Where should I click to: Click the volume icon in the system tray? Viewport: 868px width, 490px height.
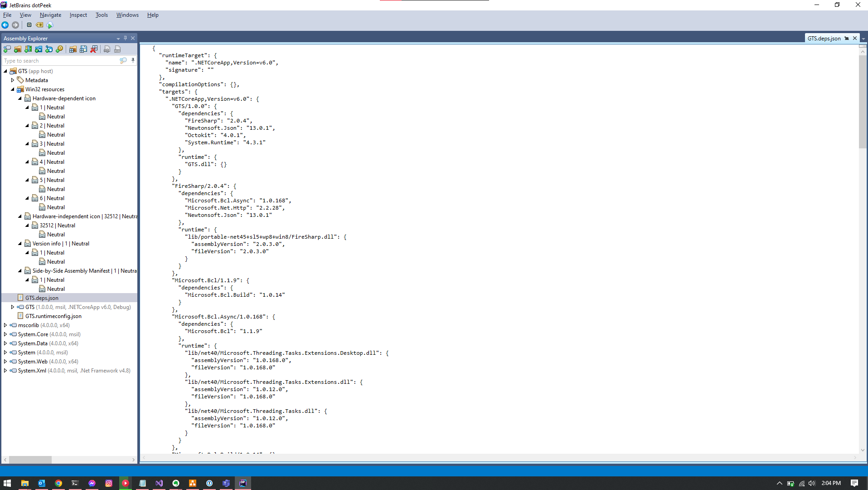(812, 483)
